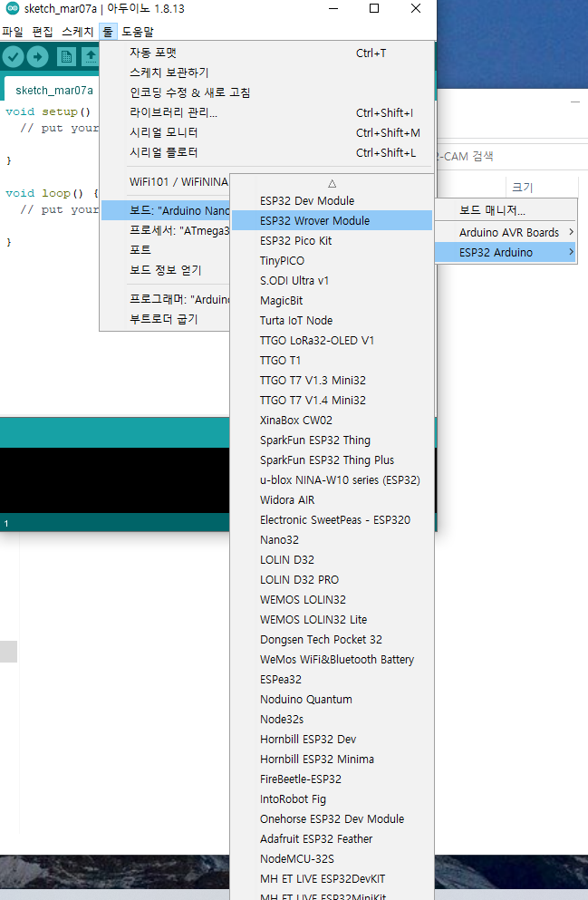Image resolution: width=588 pixels, height=900 pixels.
Task: Select TinyPICO board
Action: tap(333, 261)
